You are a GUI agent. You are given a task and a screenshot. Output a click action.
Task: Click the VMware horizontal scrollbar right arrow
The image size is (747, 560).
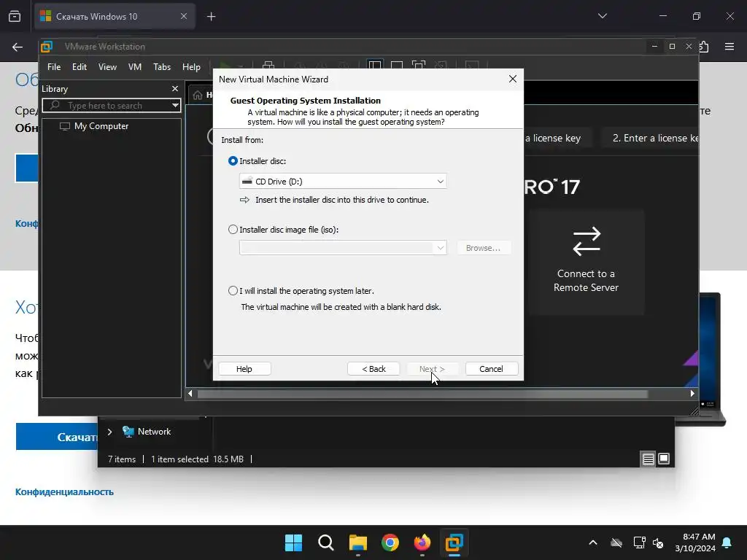point(692,394)
